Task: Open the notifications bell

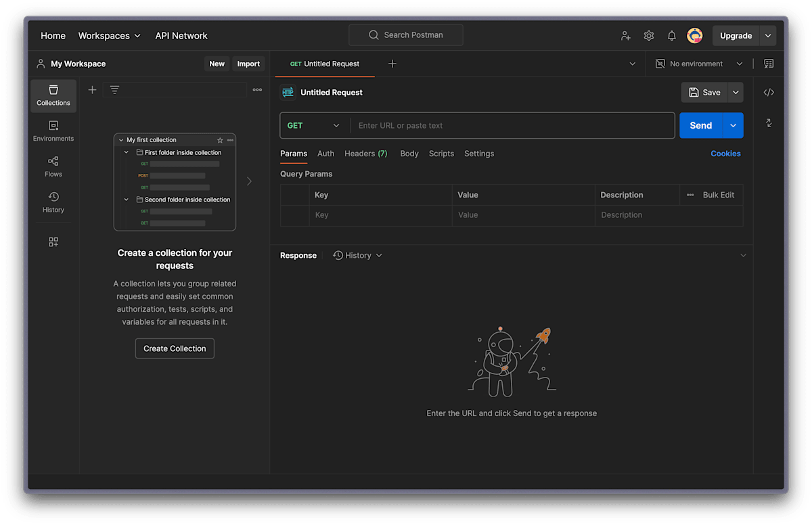Action: point(672,36)
